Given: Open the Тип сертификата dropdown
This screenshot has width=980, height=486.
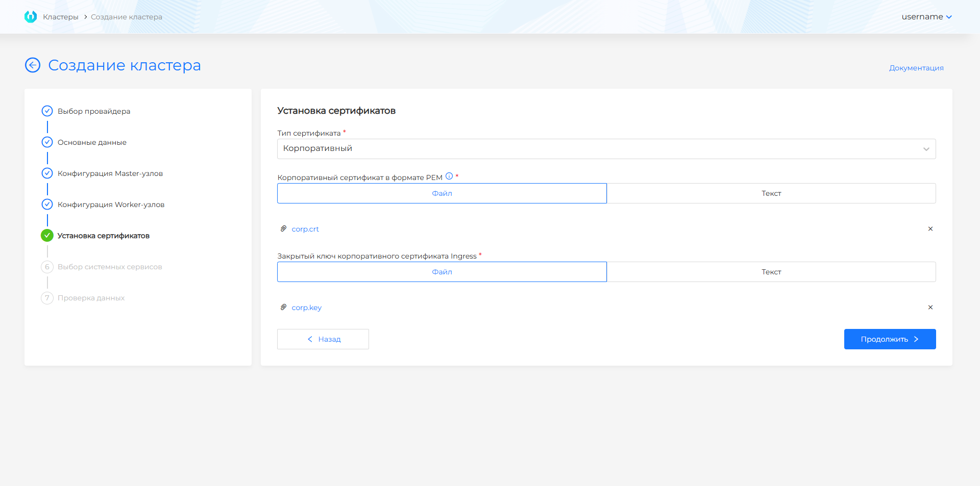Looking at the screenshot, I should coord(606,149).
